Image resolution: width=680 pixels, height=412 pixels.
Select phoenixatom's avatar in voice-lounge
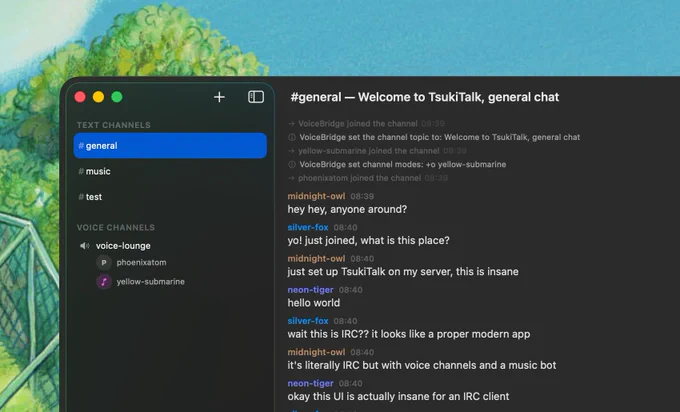click(104, 262)
